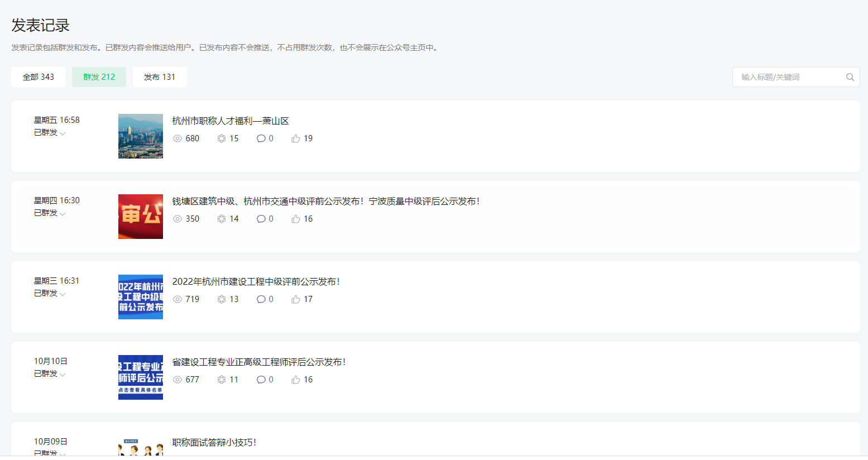Click the 10月10日 date label
This screenshot has width=868, height=460.
coord(51,361)
